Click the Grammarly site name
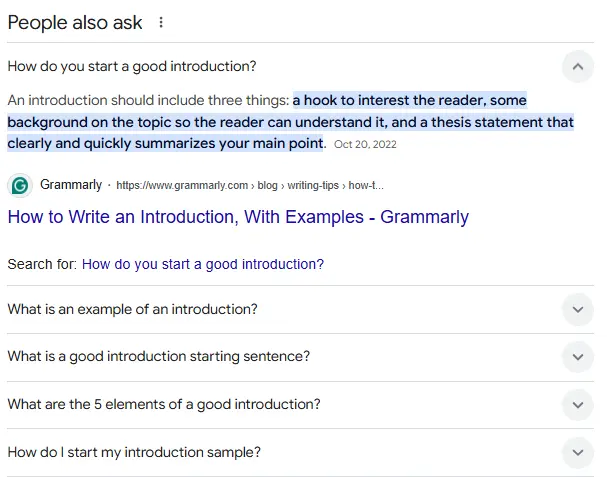 [x=71, y=185]
